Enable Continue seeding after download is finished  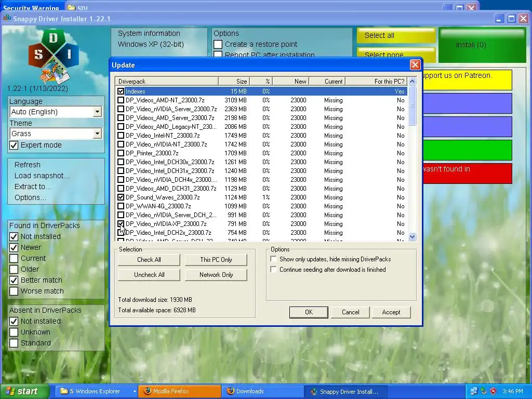point(273,270)
